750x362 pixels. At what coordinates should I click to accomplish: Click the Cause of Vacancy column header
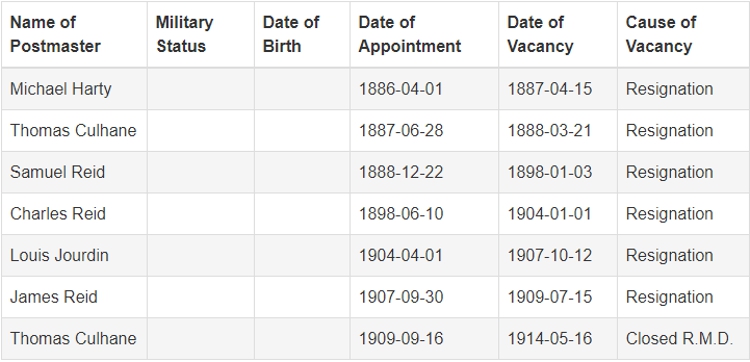(684, 34)
